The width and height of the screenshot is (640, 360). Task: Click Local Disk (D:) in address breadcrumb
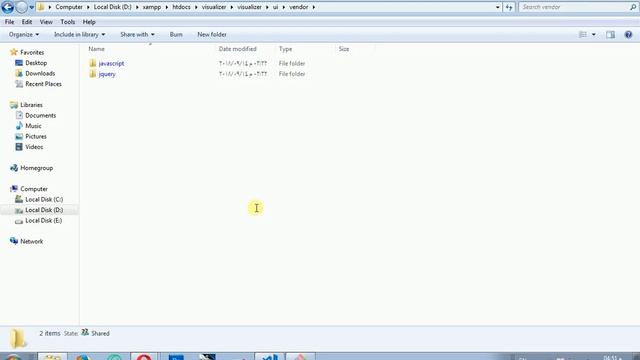113,7
